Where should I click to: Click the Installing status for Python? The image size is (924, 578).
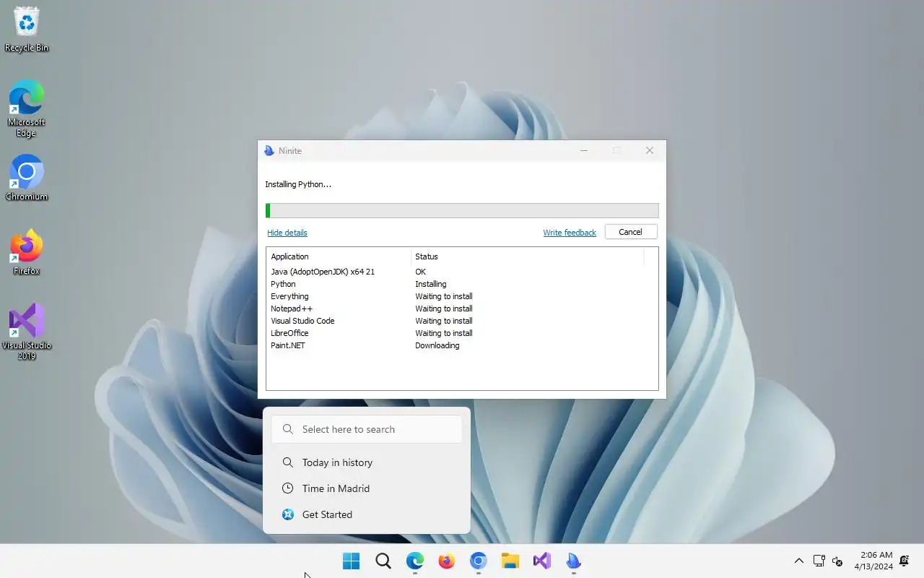431,284
